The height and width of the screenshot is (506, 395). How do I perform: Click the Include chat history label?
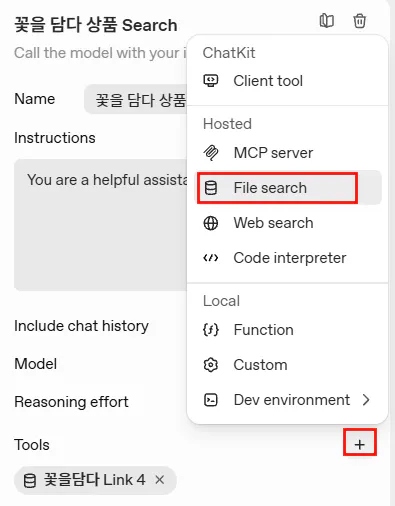[81, 326]
